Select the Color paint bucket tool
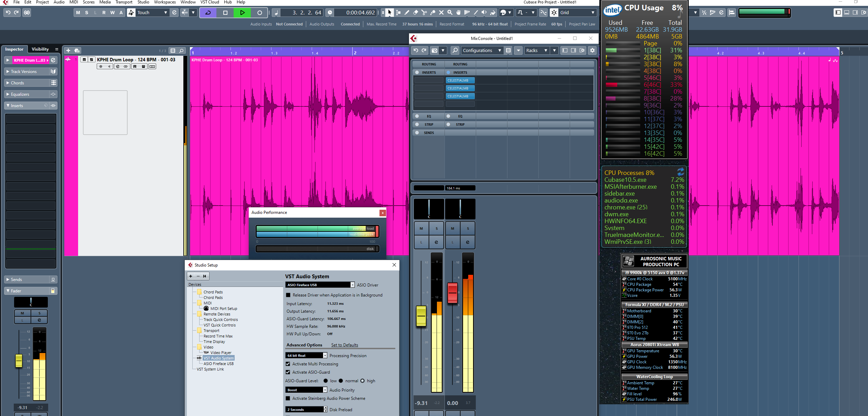The width and height of the screenshot is (868, 416). (493, 13)
